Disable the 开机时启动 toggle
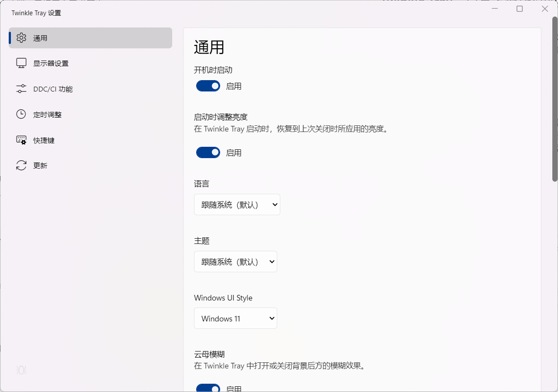Image resolution: width=558 pixels, height=392 pixels. coord(208,86)
